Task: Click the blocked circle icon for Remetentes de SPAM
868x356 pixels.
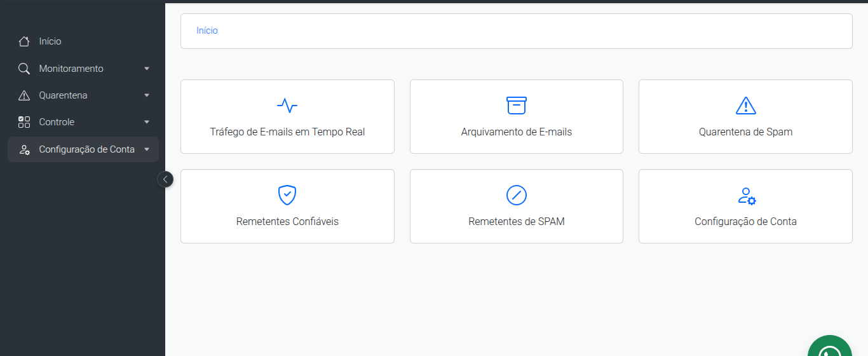Action: pyautogui.click(x=517, y=195)
